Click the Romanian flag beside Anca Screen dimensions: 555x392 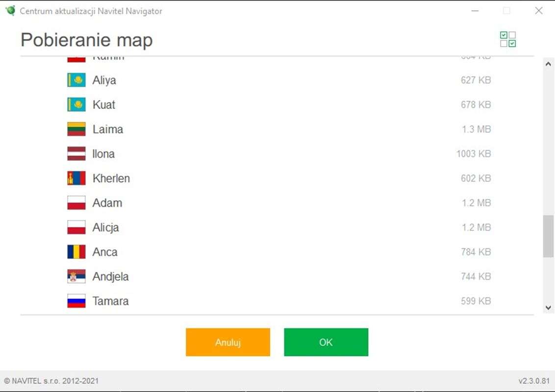click(x=76, y=252)
